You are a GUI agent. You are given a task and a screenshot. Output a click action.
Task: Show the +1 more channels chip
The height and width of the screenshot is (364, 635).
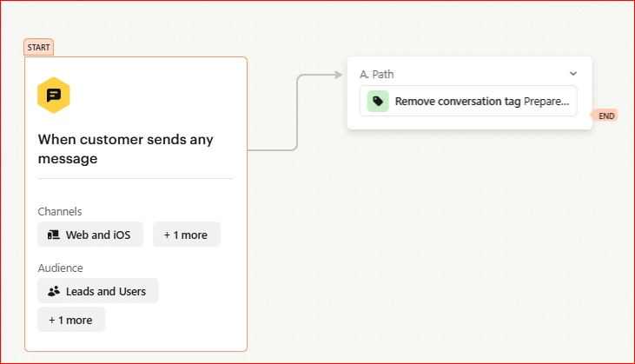coord(187,235)
